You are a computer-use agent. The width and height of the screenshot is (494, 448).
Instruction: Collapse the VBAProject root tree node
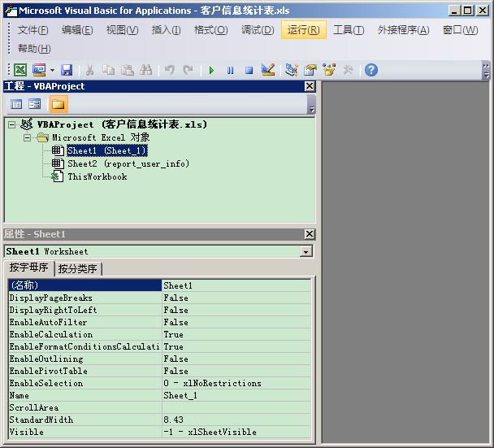pos(11,125)
